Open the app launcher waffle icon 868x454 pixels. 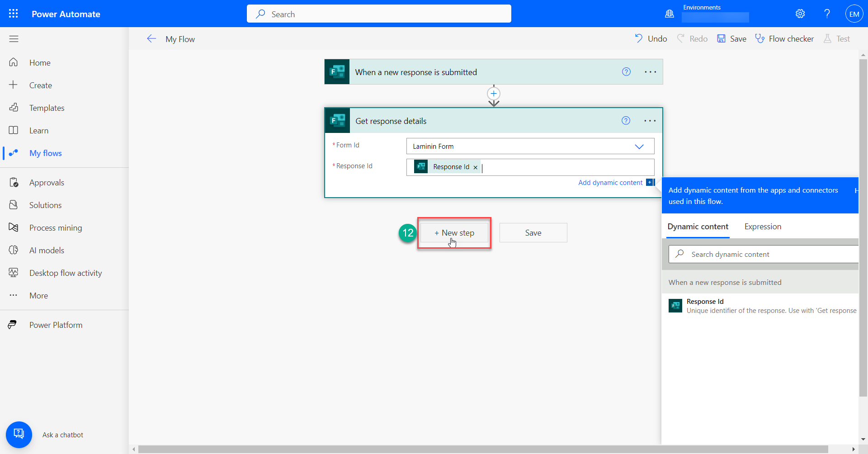(x=14, y=14)
